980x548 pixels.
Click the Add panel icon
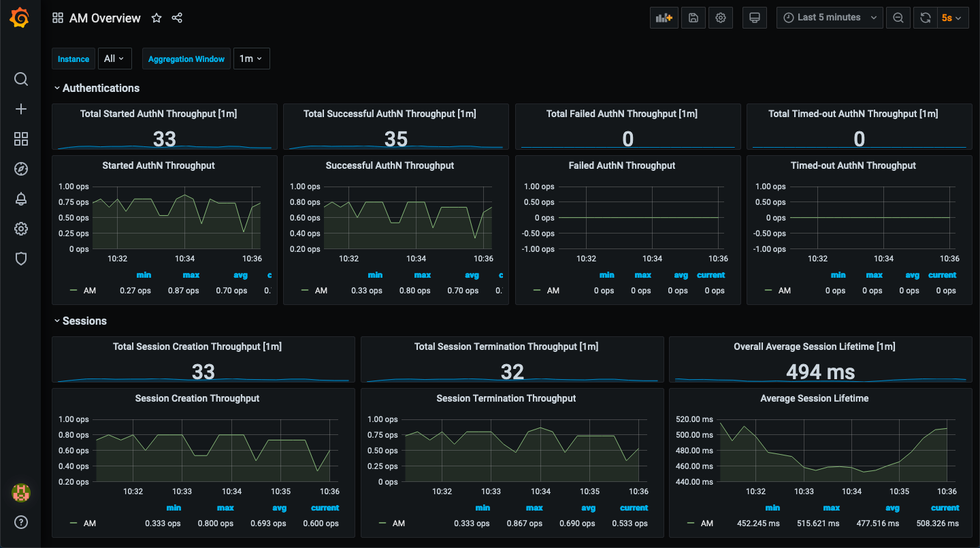[664, 17]
